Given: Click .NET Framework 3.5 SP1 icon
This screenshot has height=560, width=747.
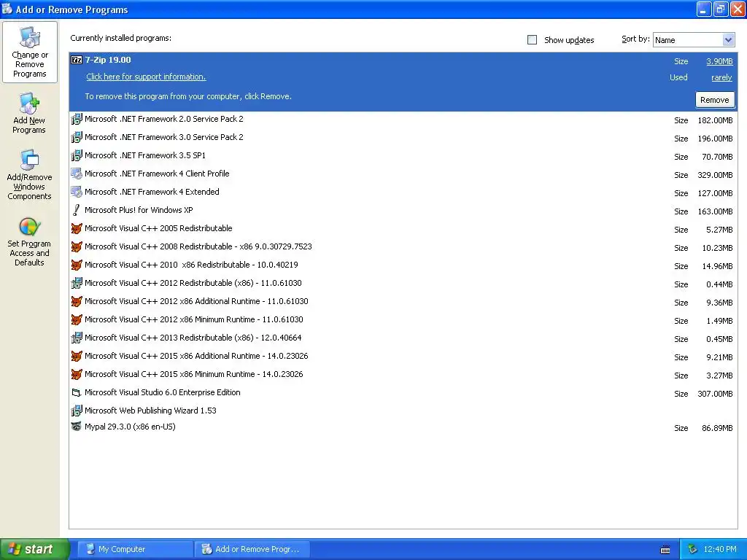Looking at the screenshot, I should pyautogui.click(x=76, y=155).
